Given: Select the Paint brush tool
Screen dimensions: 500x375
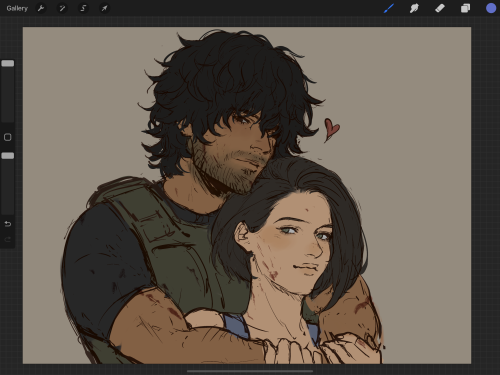Looking at the screenshot, I should (x=389, y=8).
